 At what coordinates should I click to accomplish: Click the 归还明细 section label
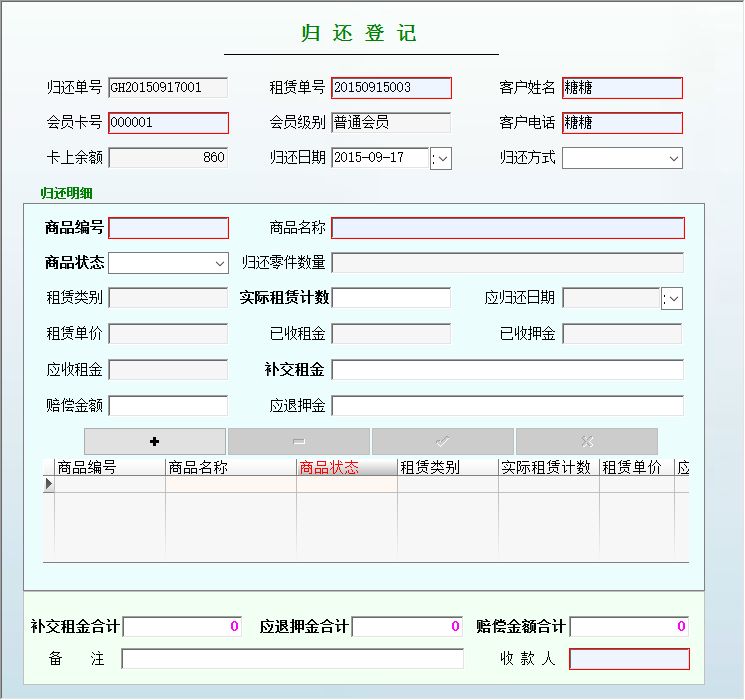[x=67, y=193]
